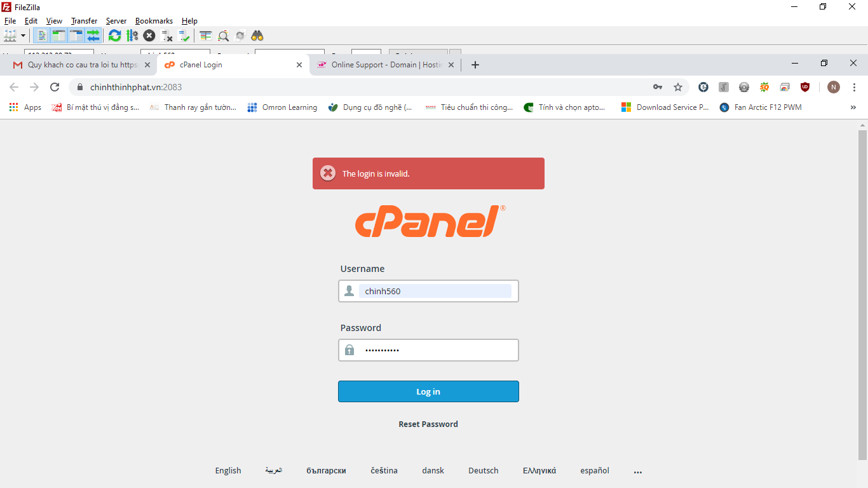Click the page vertical scrollbar
The image size is (868, 488).
(862, 295)
